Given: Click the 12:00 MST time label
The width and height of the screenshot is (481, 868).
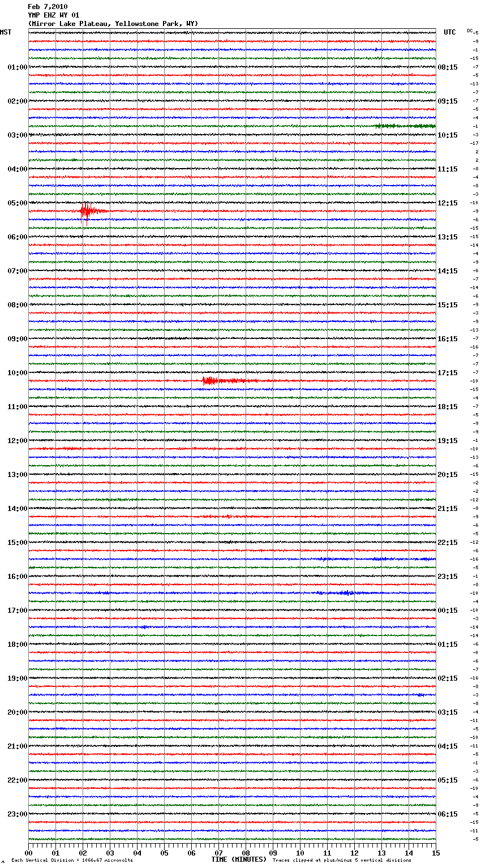Looking at the screenshot, I should tap(18, 441).
